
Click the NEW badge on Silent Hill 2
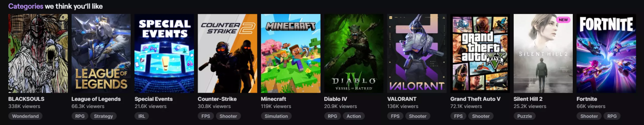[563, 20]
